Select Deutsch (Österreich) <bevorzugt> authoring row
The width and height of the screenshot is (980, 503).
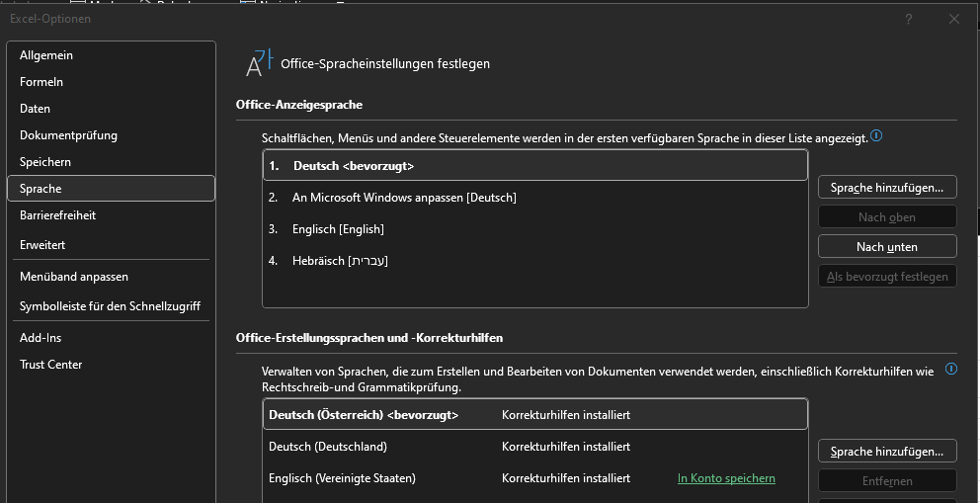[x=535, y=415]
